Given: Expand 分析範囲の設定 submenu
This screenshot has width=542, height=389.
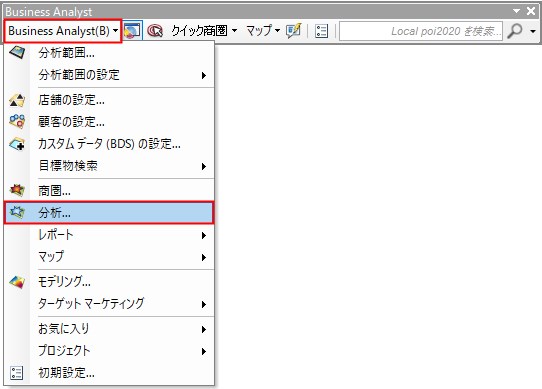Looking at the screenshot, I should 109,75.
